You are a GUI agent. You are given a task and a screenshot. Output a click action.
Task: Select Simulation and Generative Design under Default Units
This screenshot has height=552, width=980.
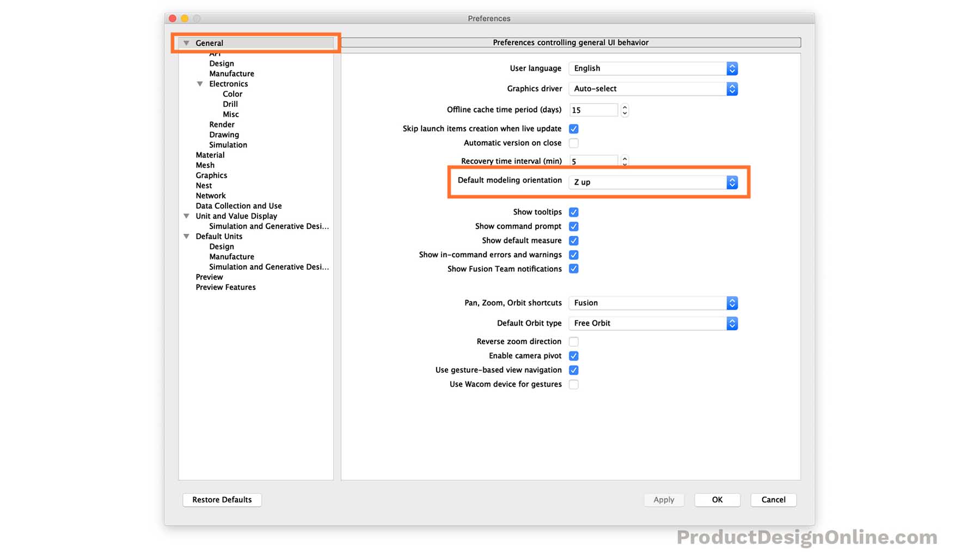(x=269, y=267)
